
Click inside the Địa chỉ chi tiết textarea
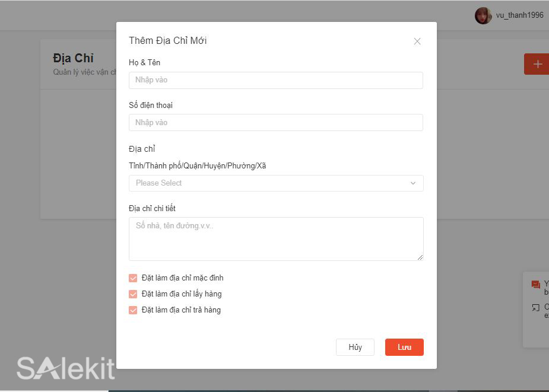click(x=276, y=237)
